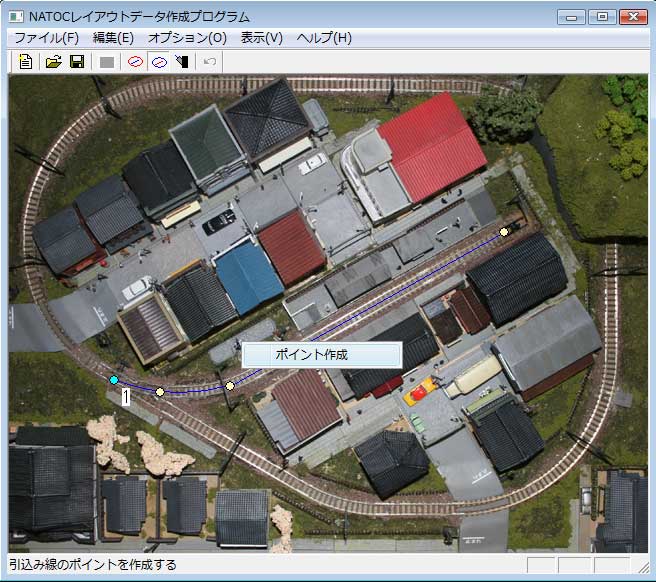656x582 pixels.
Task: Click the yellow node next to label 1
Action: [x=160, y=392]
